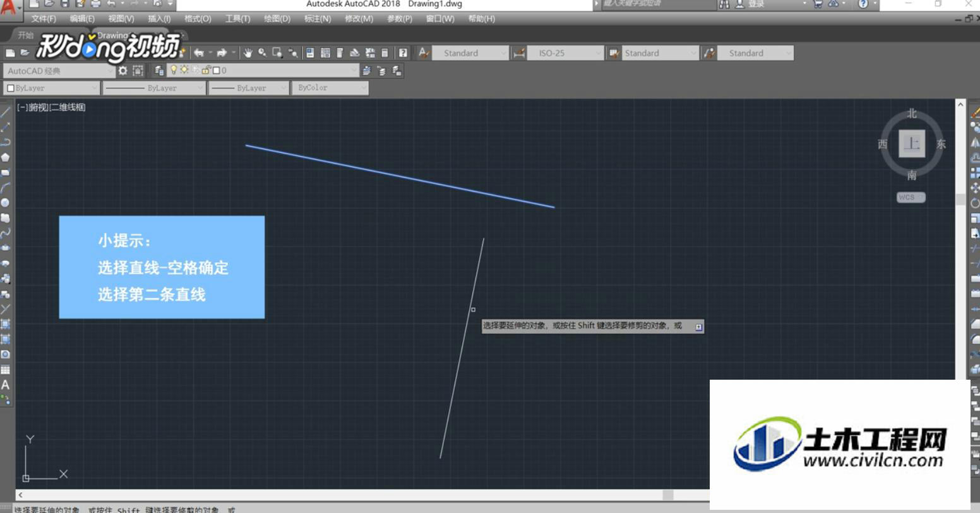This screenshot has height=513, width=980.
Task: Expand the WCS dropdown under ViewCube
Action: click(911, 197)
